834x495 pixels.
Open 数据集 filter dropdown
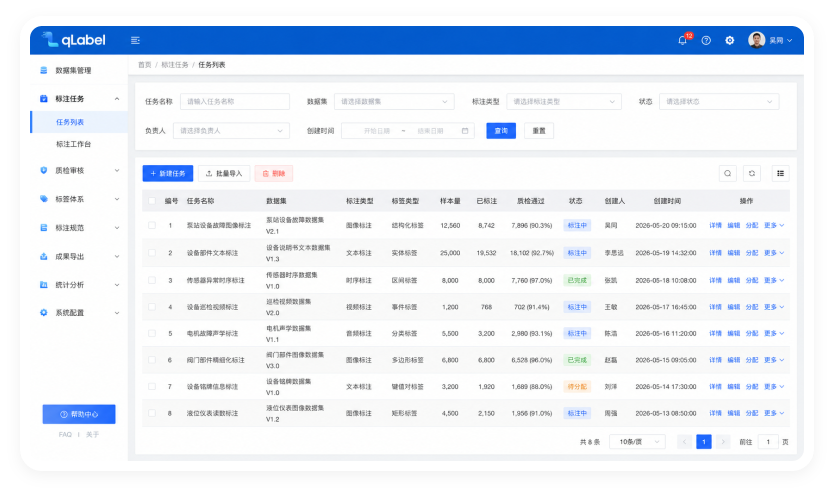[x=394, y=102]
